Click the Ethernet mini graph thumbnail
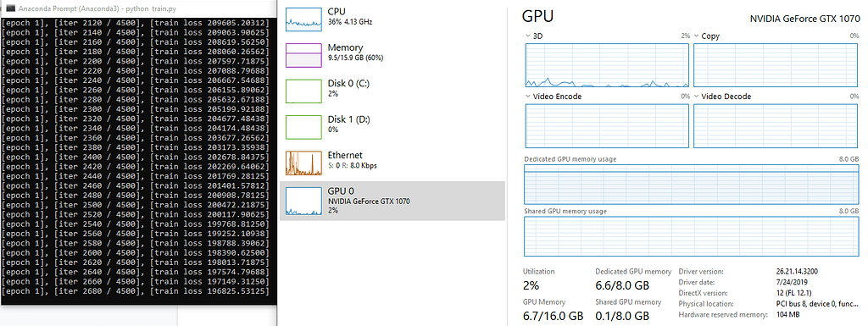The width and height of the screenshot is (868, 326). coord(303,163)
